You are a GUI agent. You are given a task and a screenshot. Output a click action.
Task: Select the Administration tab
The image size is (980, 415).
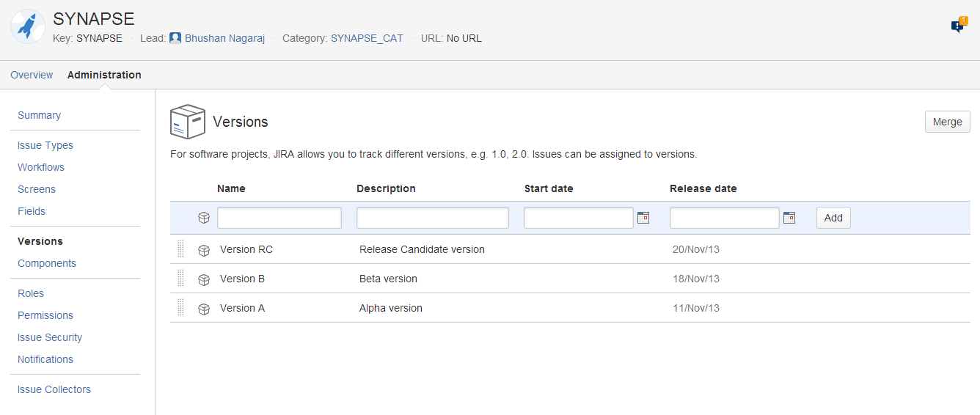104,75
